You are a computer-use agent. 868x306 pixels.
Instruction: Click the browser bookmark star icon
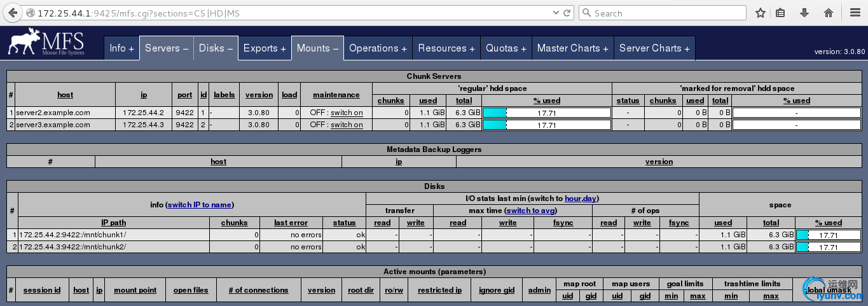tap(760, 13)
